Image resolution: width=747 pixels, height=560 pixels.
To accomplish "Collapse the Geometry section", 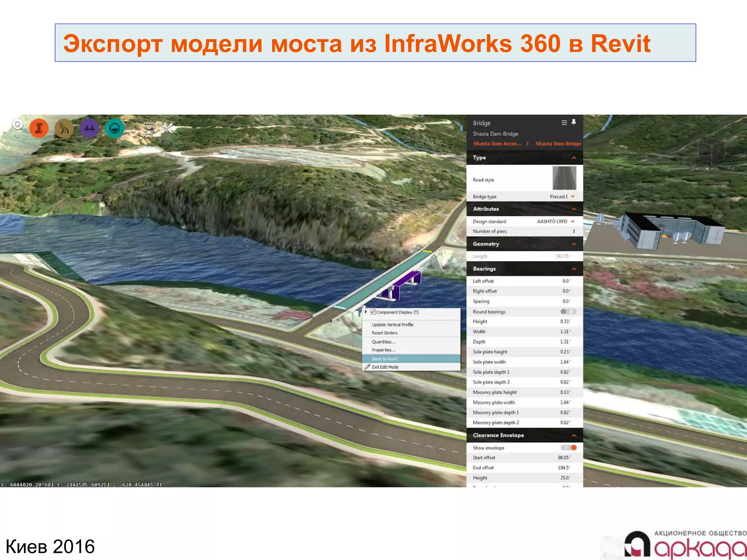I will click(574, 244).
